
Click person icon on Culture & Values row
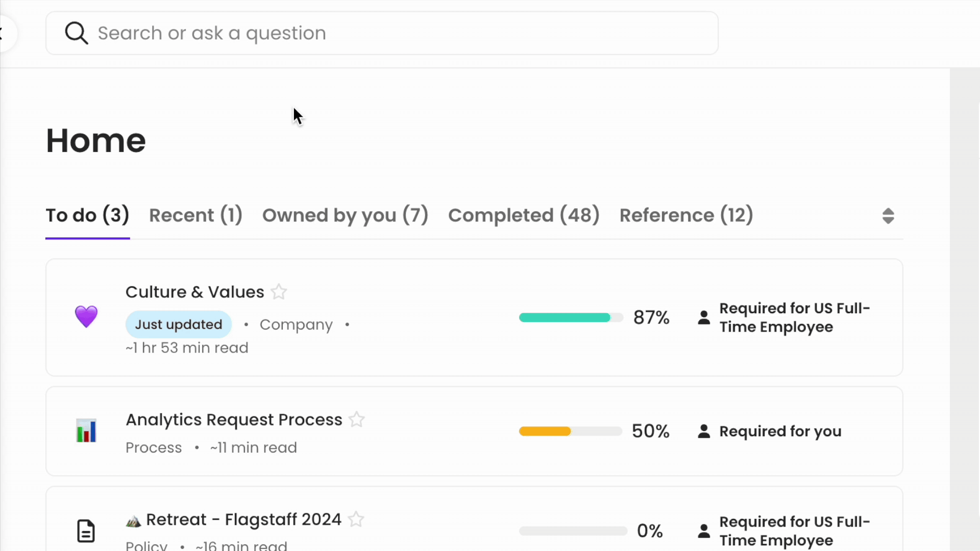point(704,318)
